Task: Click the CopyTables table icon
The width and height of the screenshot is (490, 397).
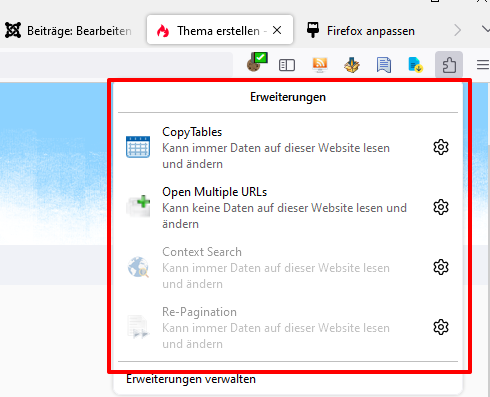Action: [x=138, y=147]
